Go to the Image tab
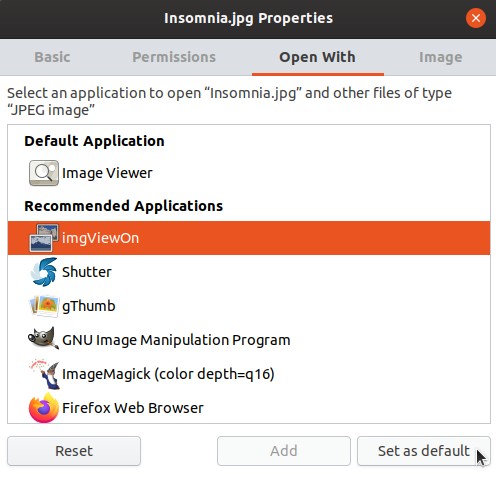This screenshot has height=480, width=496. point(440,57)
